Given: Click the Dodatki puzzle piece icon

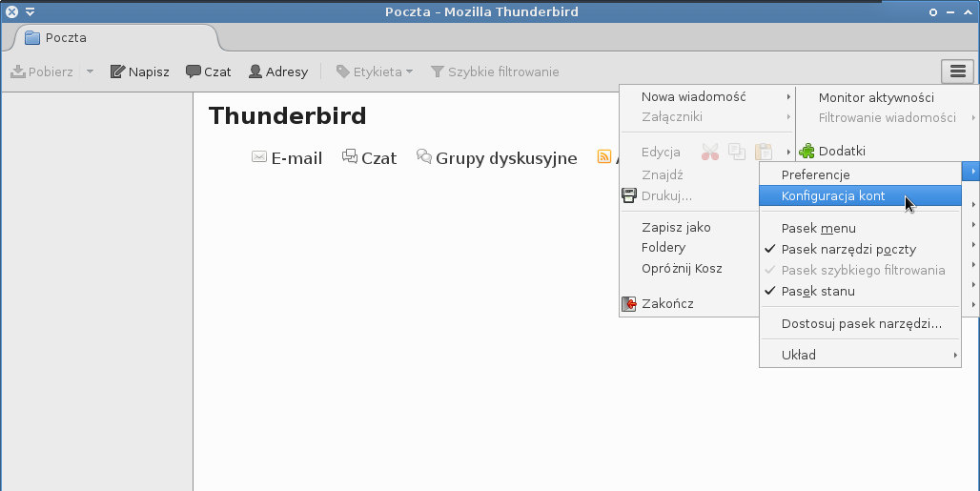Looking at the screenshot, I should 806,151.
